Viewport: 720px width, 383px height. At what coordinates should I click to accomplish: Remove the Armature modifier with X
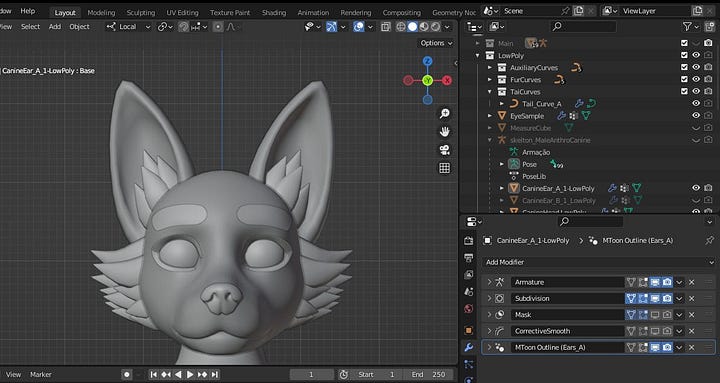(692, 282)
